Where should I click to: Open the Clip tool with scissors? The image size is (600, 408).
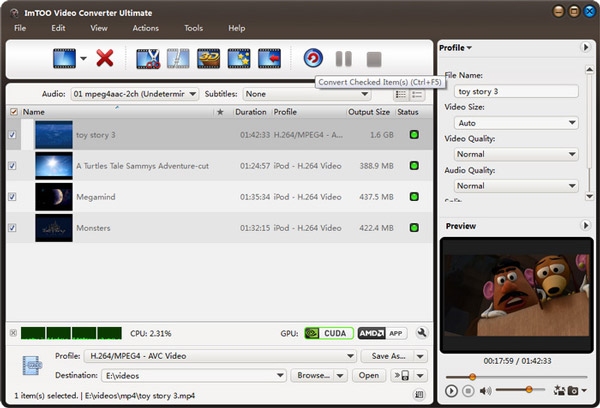[148, 59]
